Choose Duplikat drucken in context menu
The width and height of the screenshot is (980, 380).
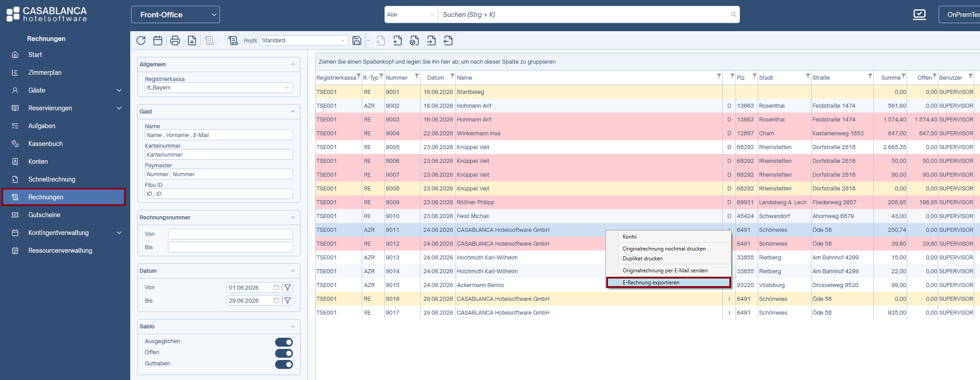(642, 259)
